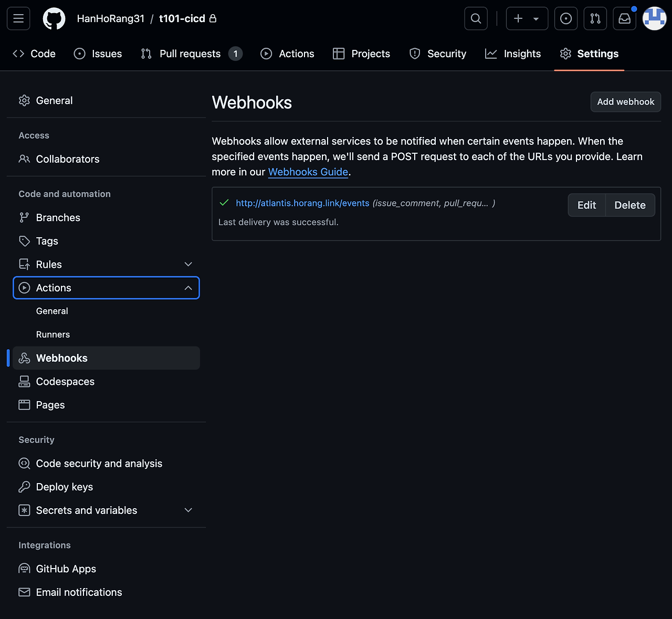Delete the atlantis webhook

pyautogui.click(x=630, y=205)
